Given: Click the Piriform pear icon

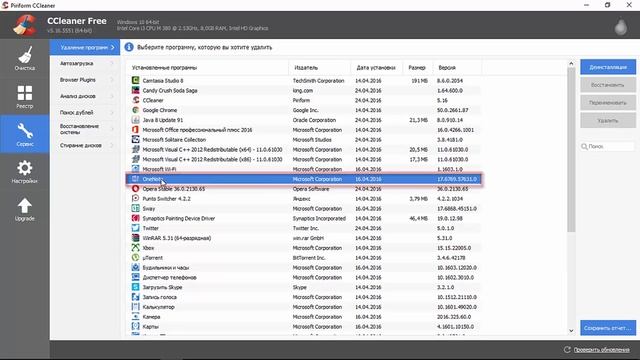Looking at the screenshot, I should pyautogui.click(x=620, y=27).
